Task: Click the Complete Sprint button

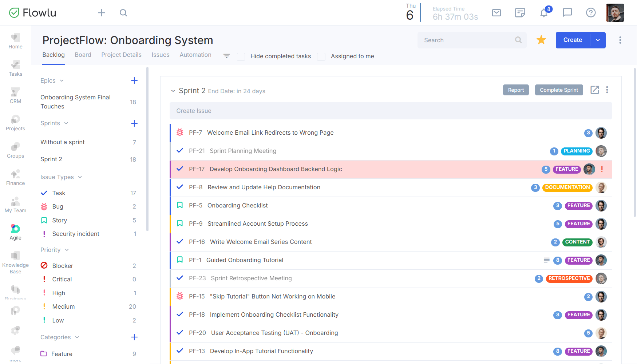Action: (559, 90)
